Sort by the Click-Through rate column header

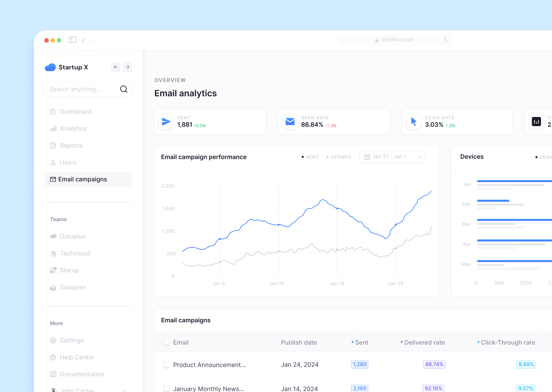[x=506, y=343]
